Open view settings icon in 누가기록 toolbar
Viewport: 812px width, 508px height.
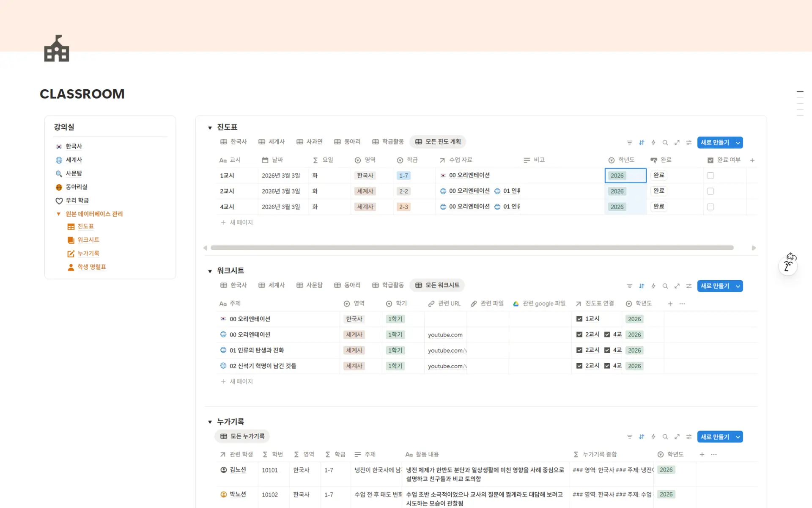(x=689, y=437)
